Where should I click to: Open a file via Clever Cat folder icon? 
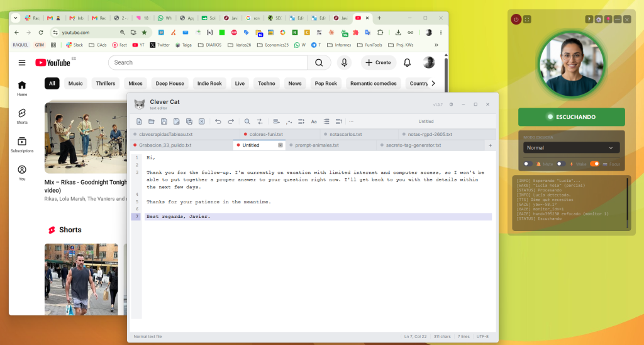[152, 122]
